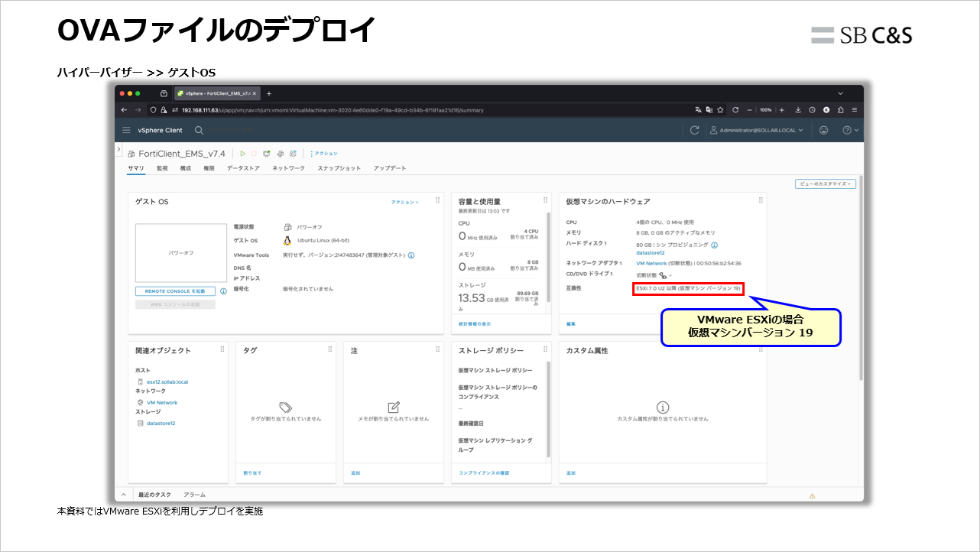Click the browser address bar URL
Viewport: 980px width, 552px height.
coord(333,110)
